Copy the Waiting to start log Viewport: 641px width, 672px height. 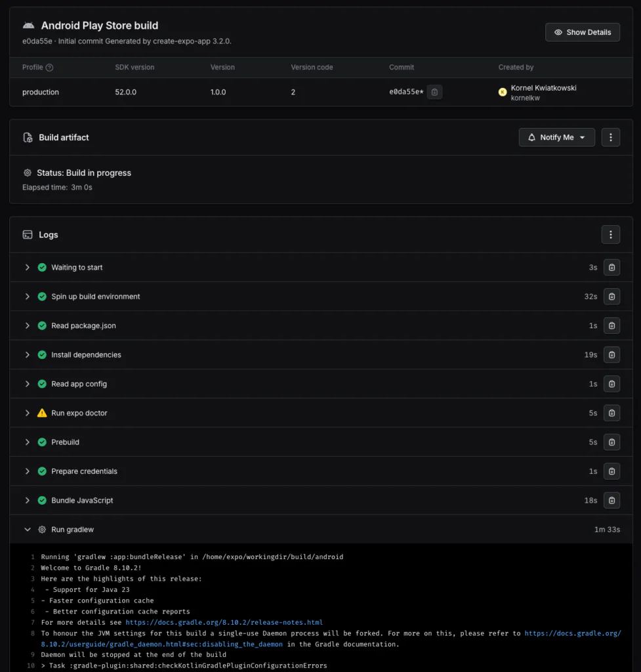coord(611,268)
